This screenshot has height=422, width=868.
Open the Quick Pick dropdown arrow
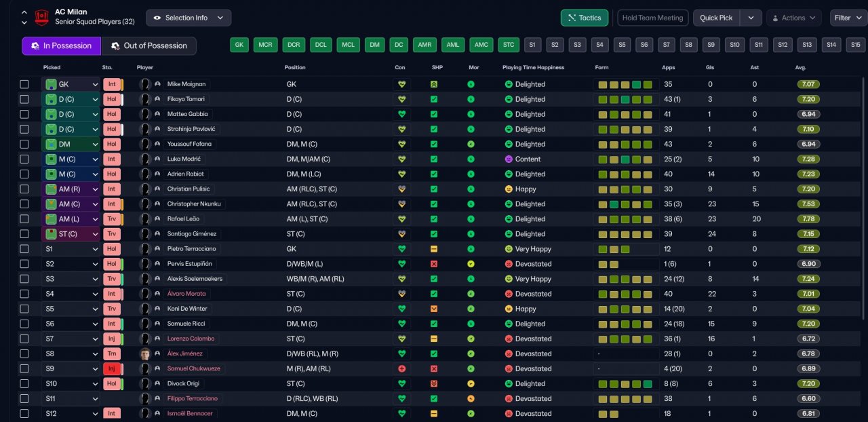point(751,18)
